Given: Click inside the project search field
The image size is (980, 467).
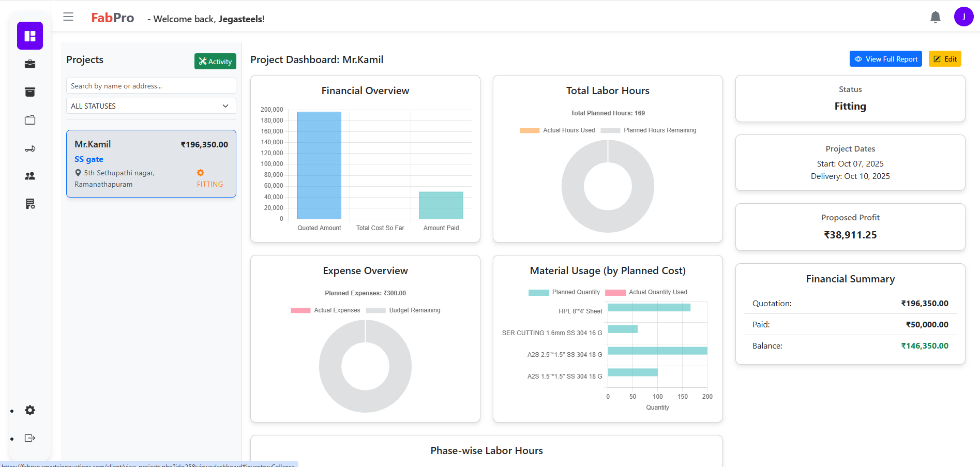Looking at the screenshot, I should pos(150,85).
